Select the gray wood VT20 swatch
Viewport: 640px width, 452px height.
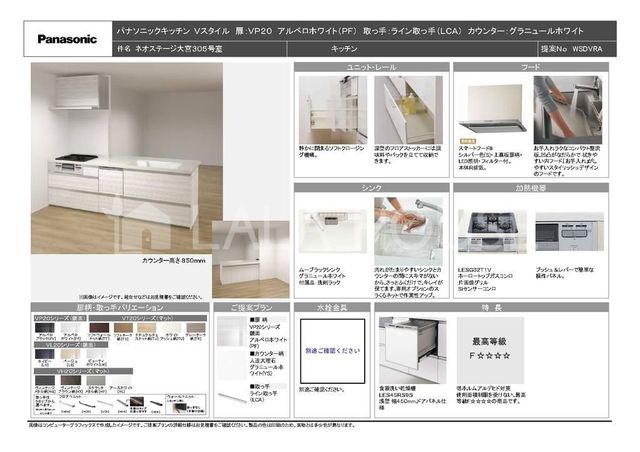(196, 328)
